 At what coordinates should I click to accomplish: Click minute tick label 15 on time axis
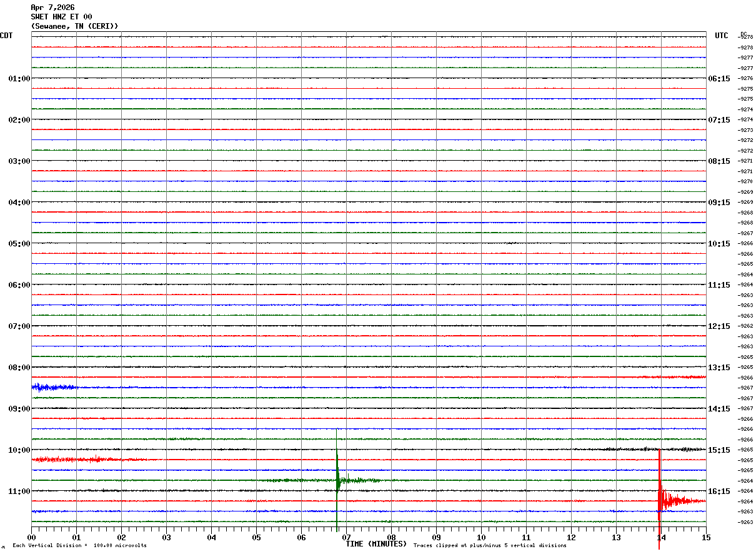(x=706, y=537)
